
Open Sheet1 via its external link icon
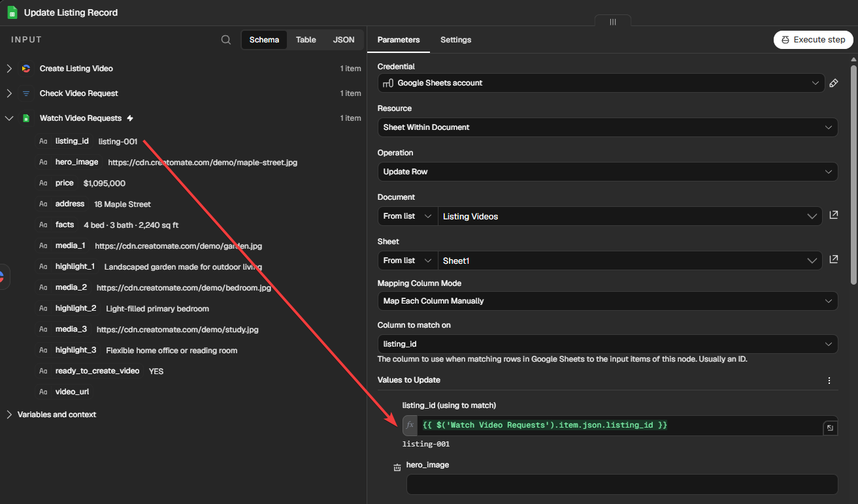tap(834, 260)
